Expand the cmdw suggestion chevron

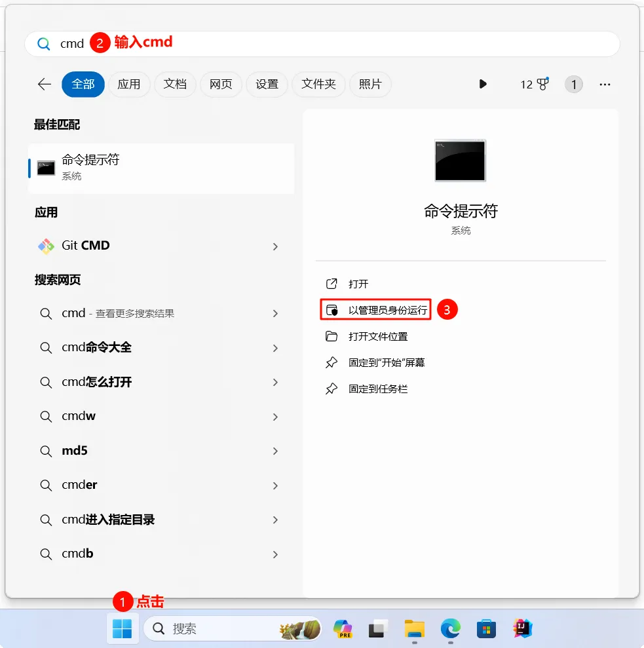(x=275, y=417)
